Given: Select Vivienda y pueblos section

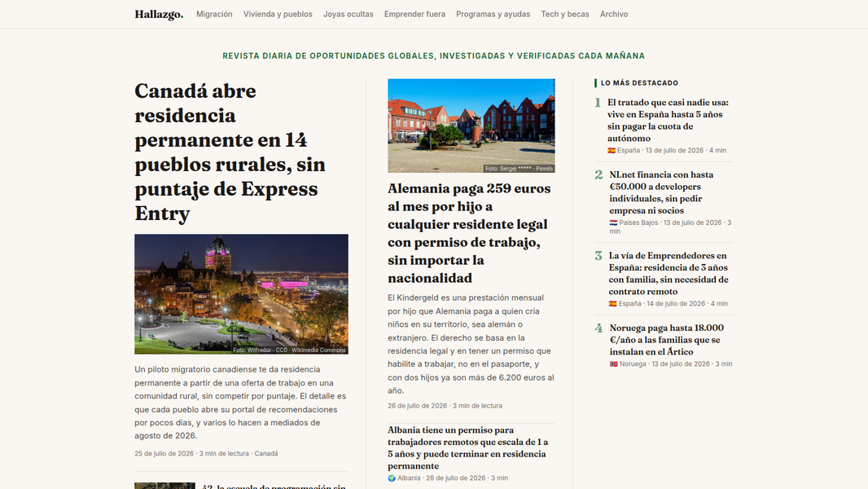Looking at the screenshot, I should (x=278, y=15).
